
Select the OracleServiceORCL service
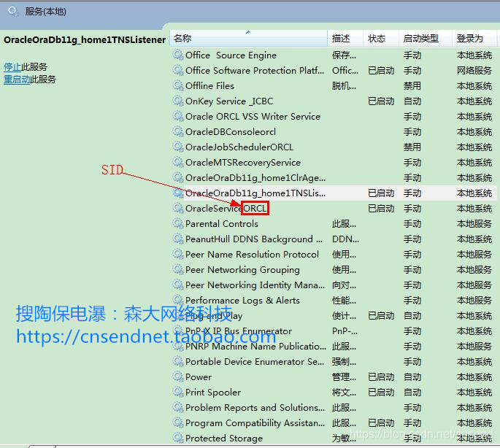point(334,208)
